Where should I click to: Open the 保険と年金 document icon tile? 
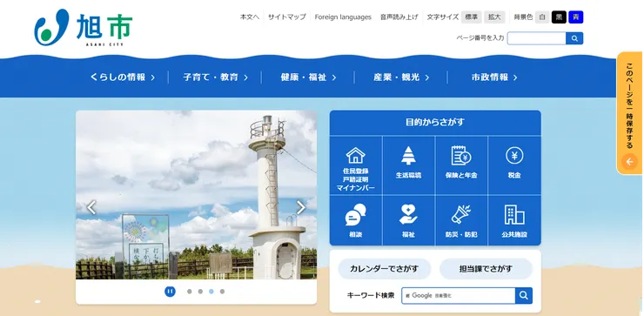click(461, 165)
